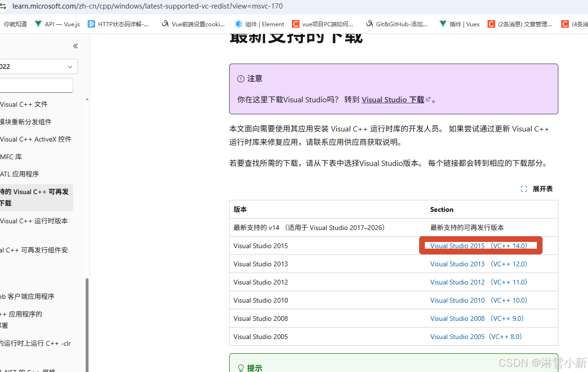This screenshot has width=588, height=372.
Task: Open the Git&GitHub-添加 bookmark
Action: click(397, 24)
